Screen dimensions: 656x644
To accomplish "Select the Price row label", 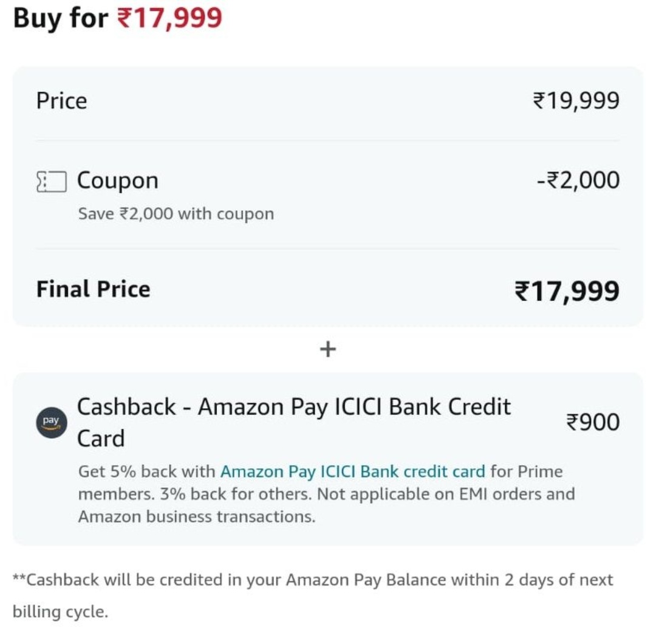I will point(61,101).
